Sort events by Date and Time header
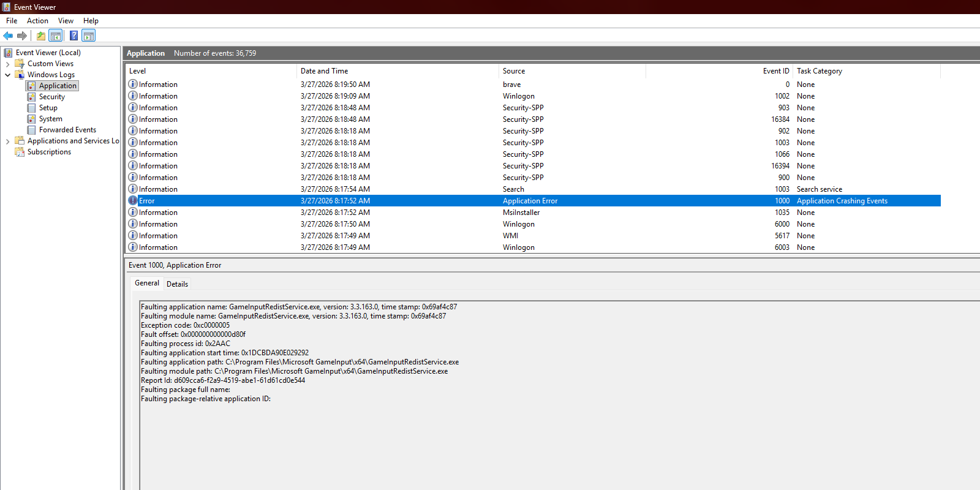 click(398, 71)
